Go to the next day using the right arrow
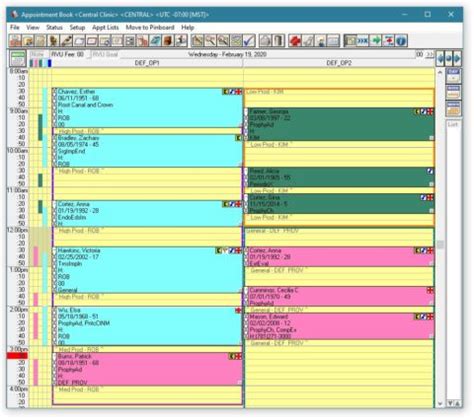 458,58
